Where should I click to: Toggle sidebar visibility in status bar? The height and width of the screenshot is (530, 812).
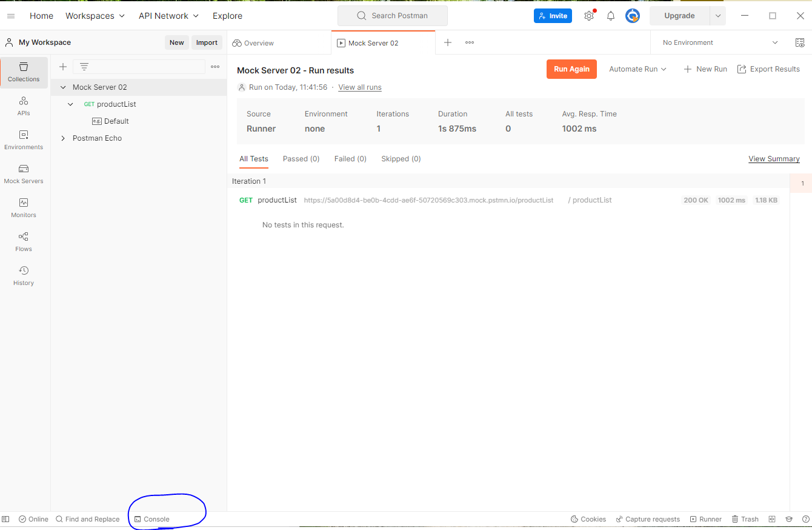[x=6, y=519]
